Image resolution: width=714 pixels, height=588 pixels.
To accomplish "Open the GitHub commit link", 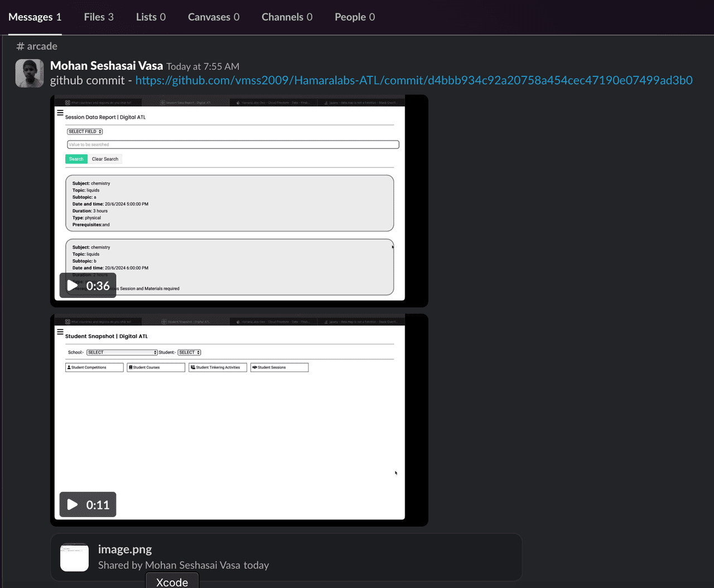I will [x=413, y=80].
